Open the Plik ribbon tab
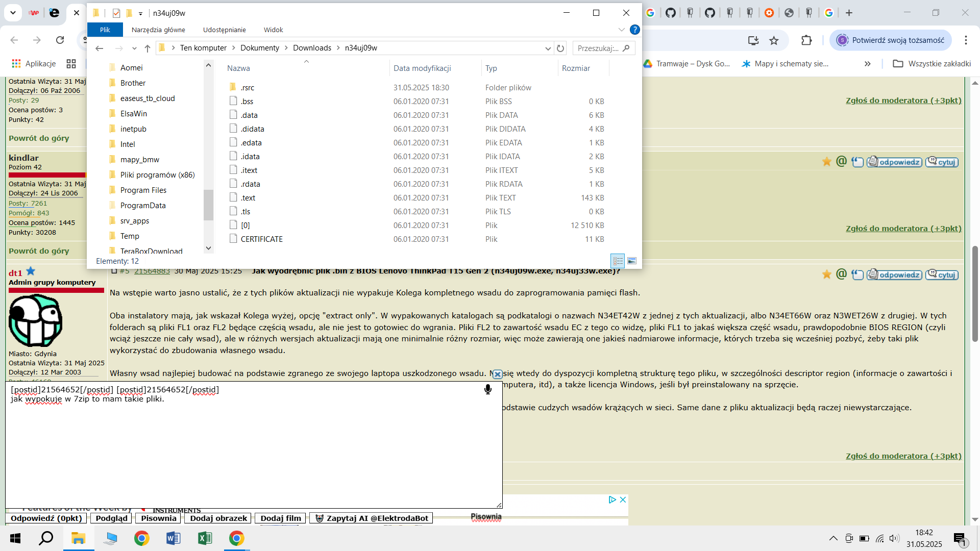The width and height of the screenshot is (980, 551). coord(105,30)
